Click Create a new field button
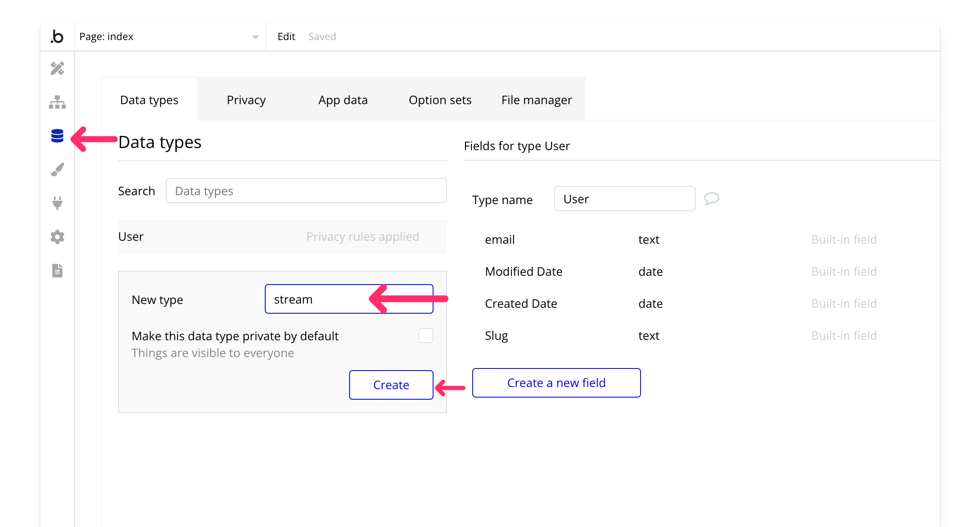The height and width of the screenshot is (527, 980). coord(556,383)
